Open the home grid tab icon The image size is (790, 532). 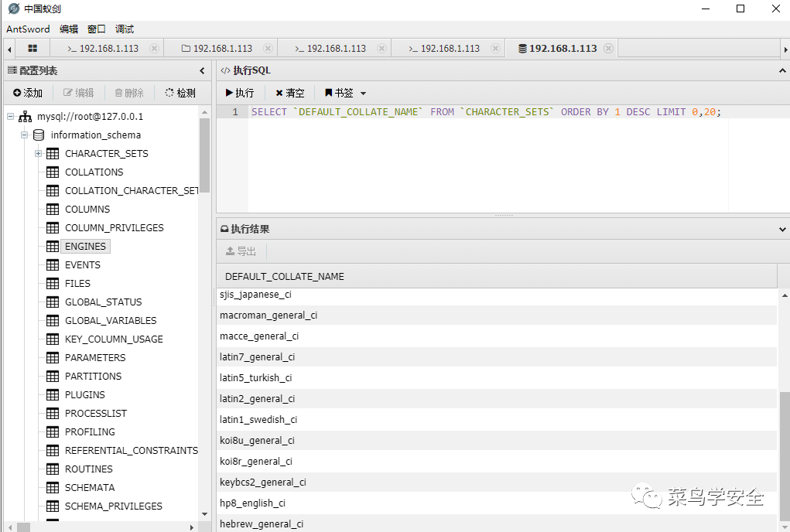tap(32, 48)
